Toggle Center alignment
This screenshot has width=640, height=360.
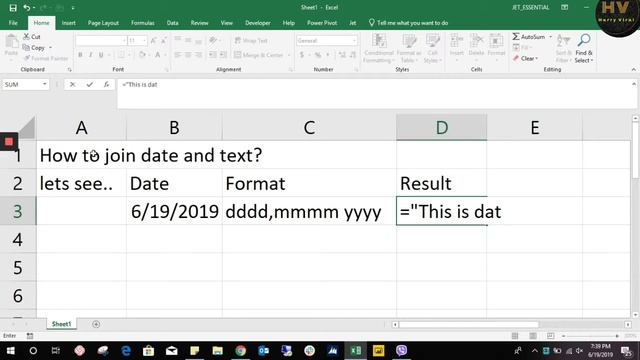click(x=188, y=55)
